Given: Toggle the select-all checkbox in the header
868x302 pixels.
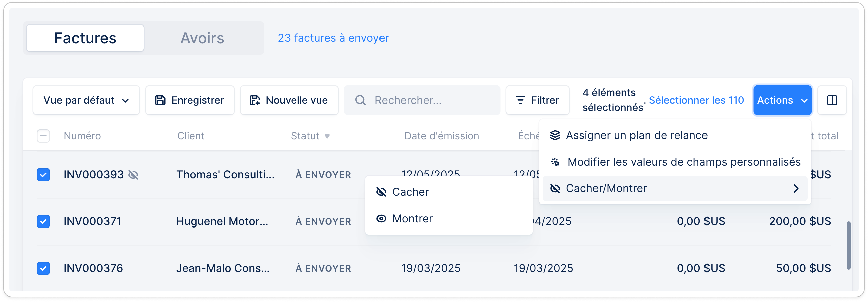Looking at the screenshot, I should (x=43, y=136).
